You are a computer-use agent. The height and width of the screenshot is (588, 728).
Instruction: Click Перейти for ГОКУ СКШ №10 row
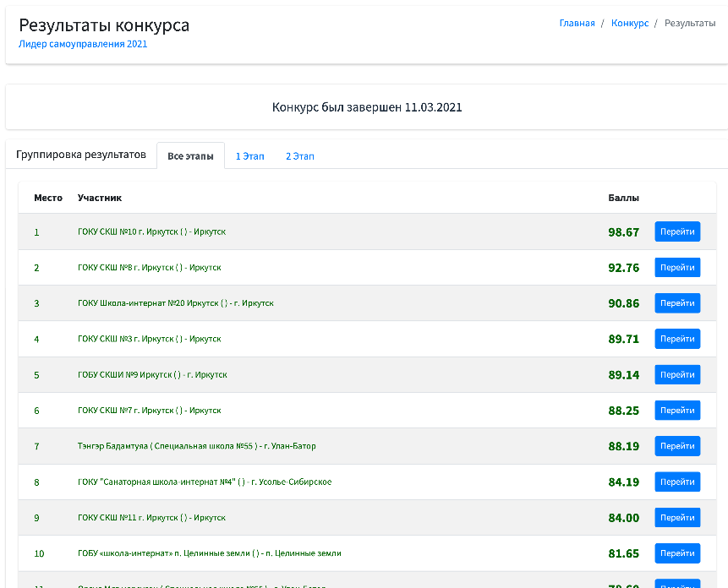pyautogui.click(x=677, y=231)
